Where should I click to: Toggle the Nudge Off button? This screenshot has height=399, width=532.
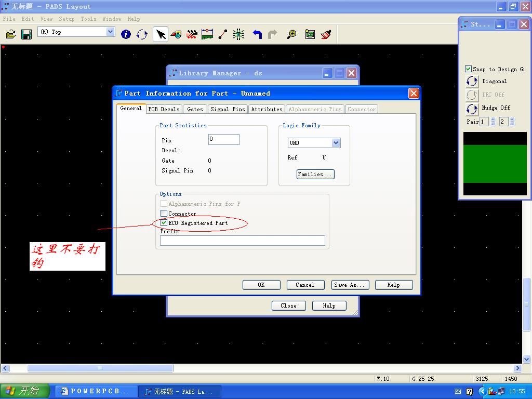tap(472, 109)
